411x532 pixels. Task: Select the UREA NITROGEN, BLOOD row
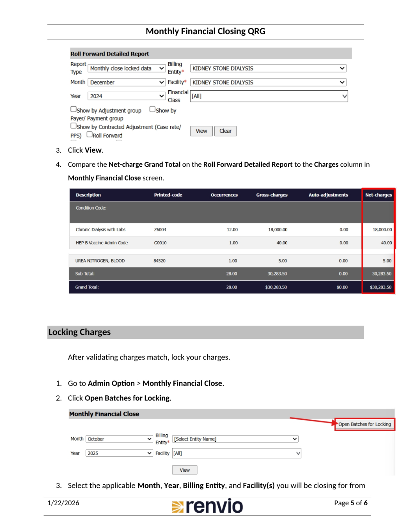(x=232, y=261)
